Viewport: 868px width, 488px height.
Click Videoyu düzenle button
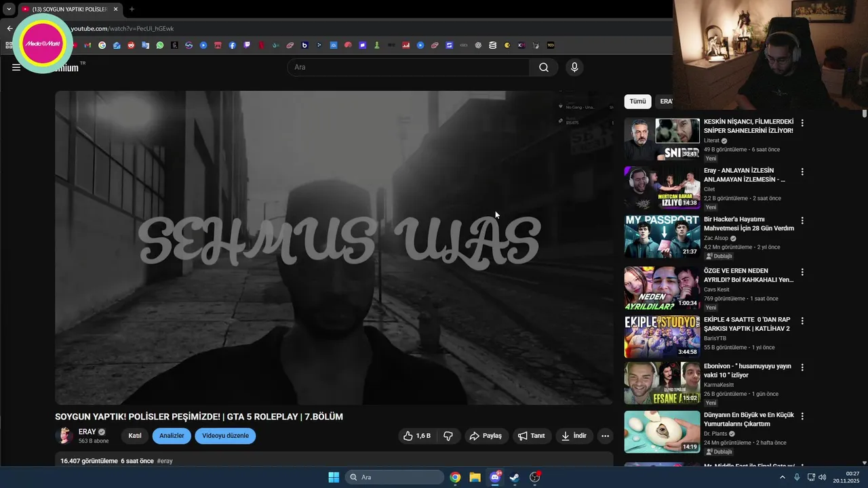click(225, 436)
